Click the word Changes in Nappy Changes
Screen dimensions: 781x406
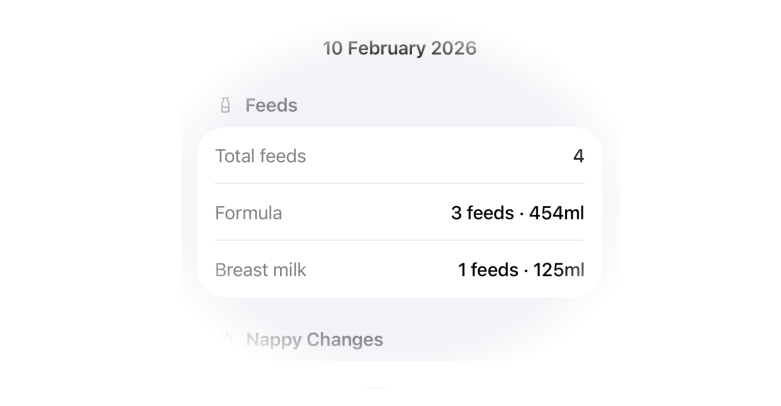click(x=344, y=340)
